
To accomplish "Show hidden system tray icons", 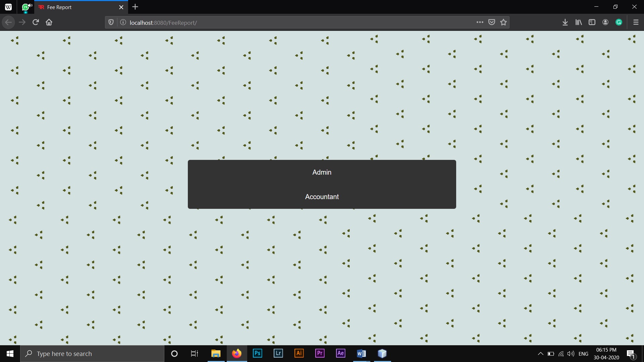I will (x=540, y=354).
